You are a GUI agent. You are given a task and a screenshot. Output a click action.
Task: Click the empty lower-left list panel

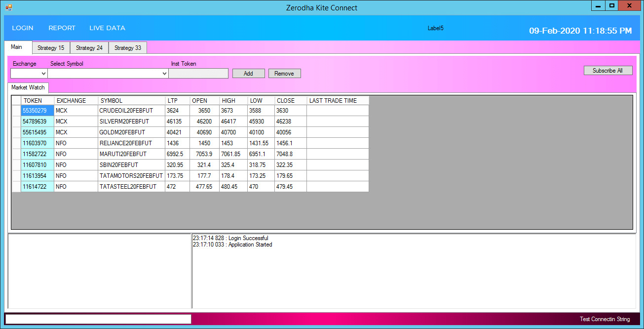(x=100, y=271)
